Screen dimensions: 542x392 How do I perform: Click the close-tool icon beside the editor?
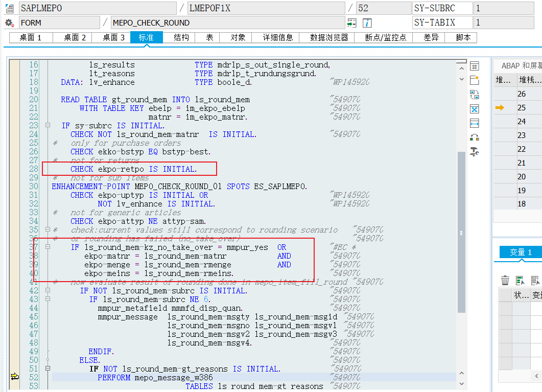(475, 66)
